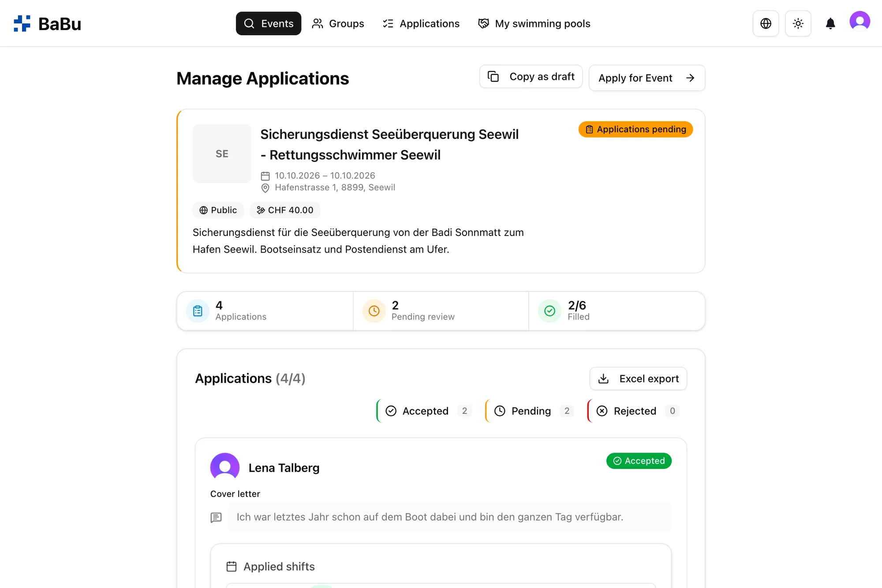Open notifications bell
This screenshot has width=882, height=588.
830,23
